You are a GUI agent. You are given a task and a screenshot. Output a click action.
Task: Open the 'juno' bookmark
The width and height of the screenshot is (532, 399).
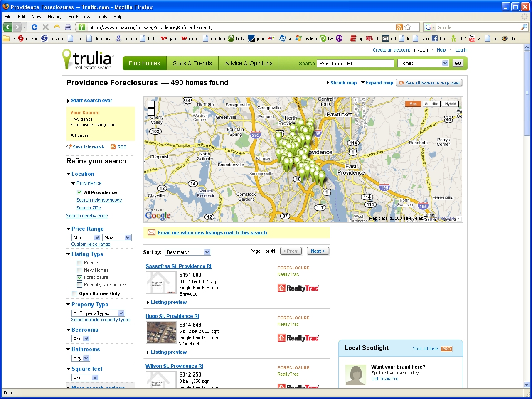tap(257, 38)
